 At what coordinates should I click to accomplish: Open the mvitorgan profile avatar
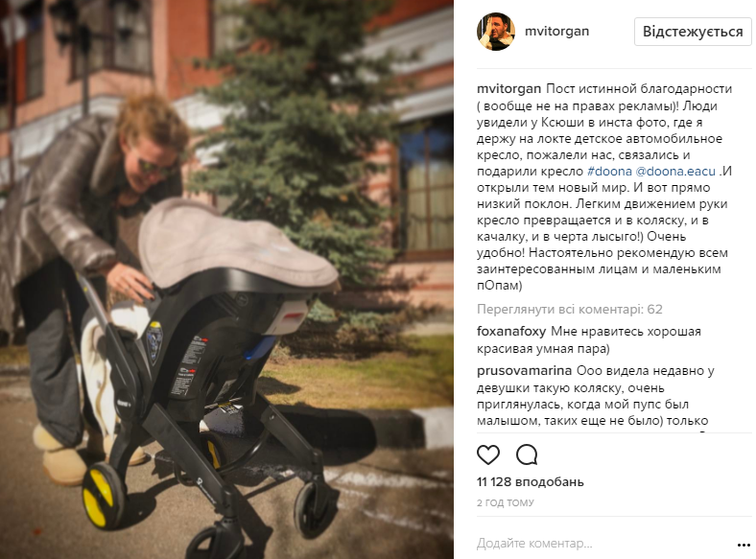tap(496, 32)
